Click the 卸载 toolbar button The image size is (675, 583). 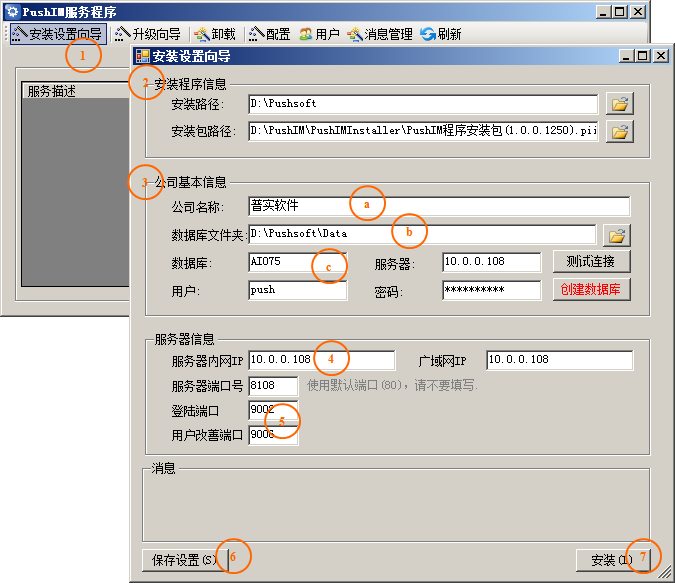214,34
